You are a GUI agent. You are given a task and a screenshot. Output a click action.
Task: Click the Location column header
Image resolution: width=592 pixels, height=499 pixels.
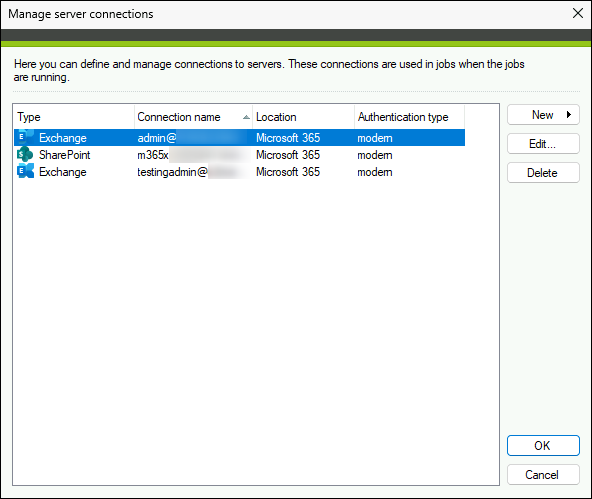[x=304, y=117]
